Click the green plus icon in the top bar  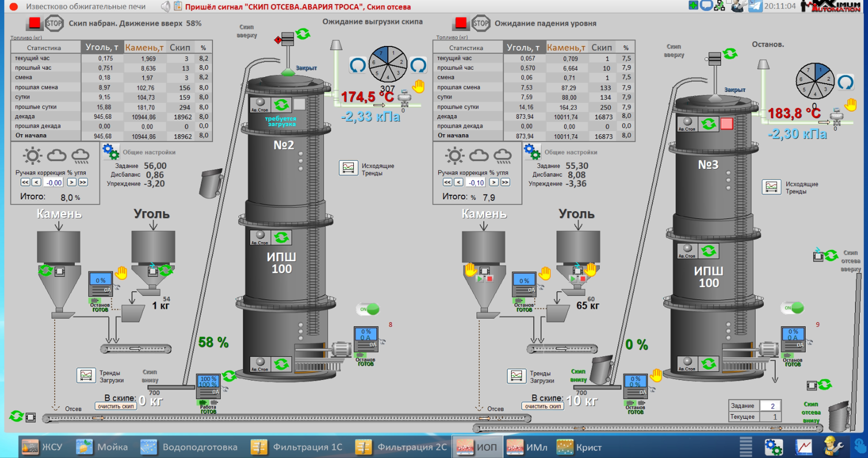[x=693, y=5]
